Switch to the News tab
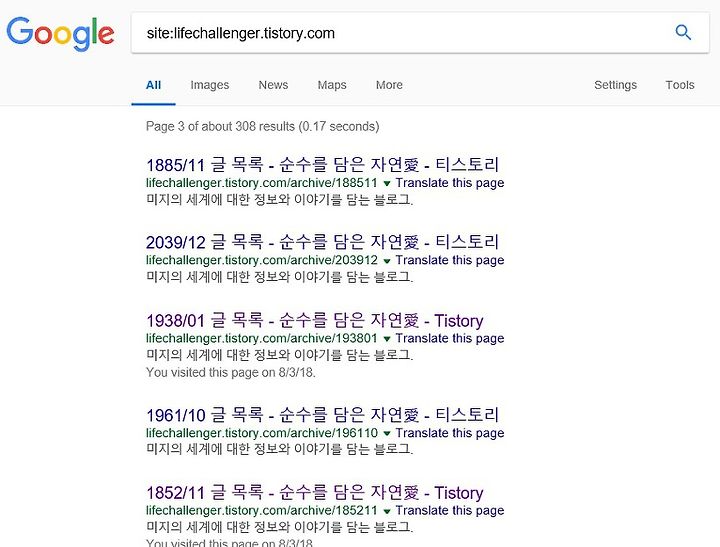This screenshot has width=720, height=547. tap(273, 85)
